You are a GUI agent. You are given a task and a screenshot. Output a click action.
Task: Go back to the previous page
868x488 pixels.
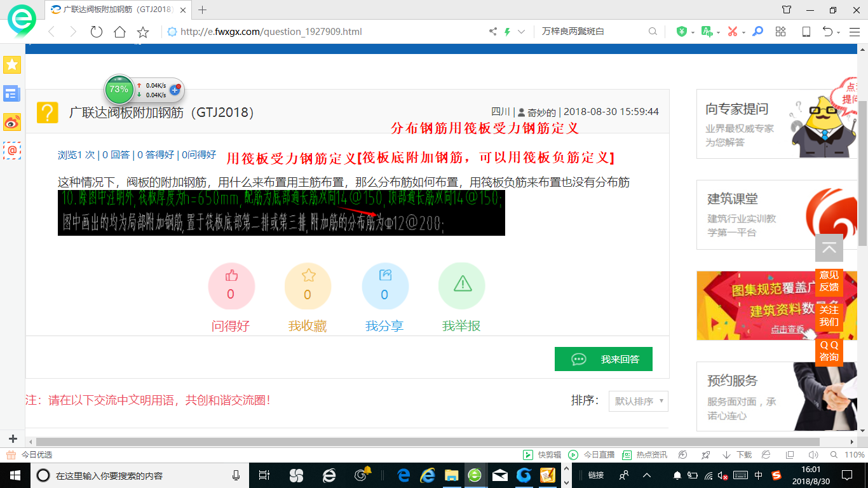click(x=51, y=32)
